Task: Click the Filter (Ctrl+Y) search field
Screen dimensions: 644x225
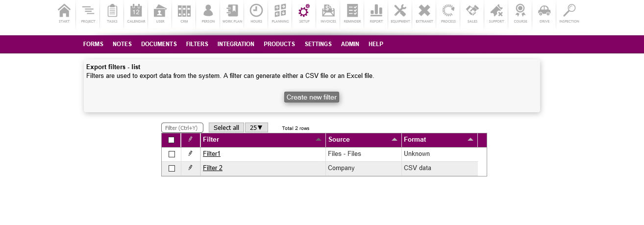Action: tap(182, 127)
